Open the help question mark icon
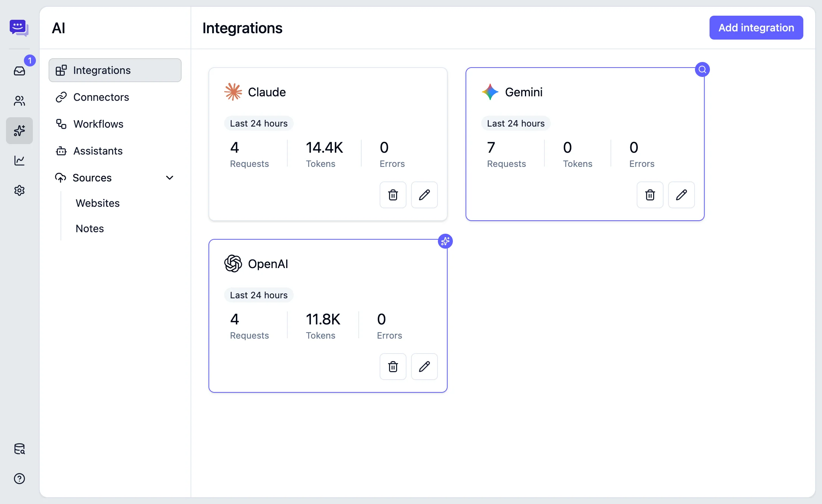Image resolution: width=822 pixels, height=504 pixels. [19, 479]
